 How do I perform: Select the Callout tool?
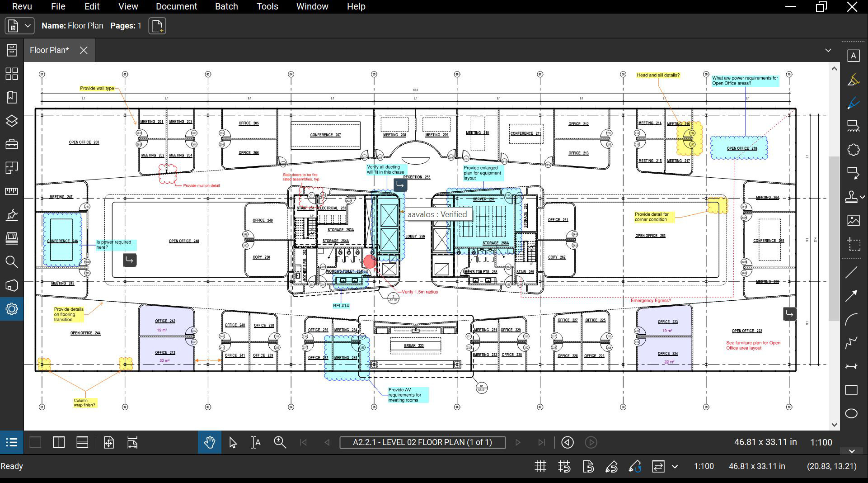[853, 173]
